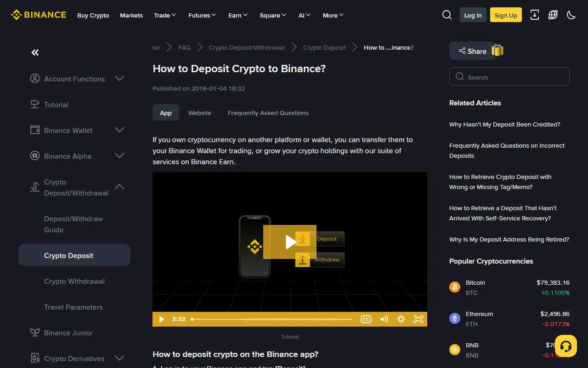
Task: Click the gift box icon
Action: (x=498, y=50)
